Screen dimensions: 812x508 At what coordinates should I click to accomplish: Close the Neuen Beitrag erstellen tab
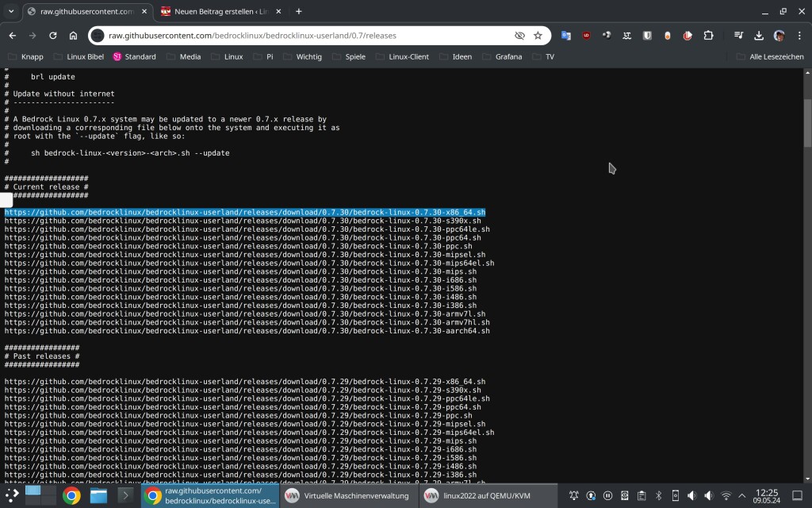point(278,11)
